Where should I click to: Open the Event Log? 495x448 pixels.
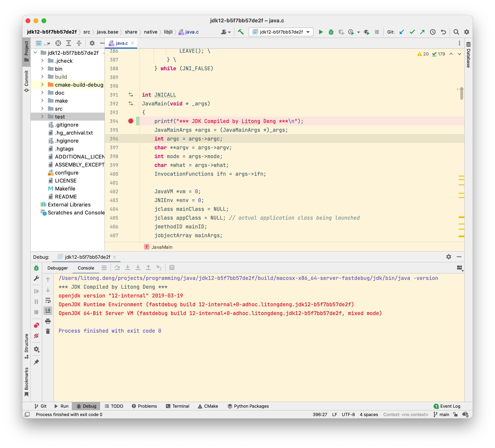pyautogui.click(x=447, y=406)
